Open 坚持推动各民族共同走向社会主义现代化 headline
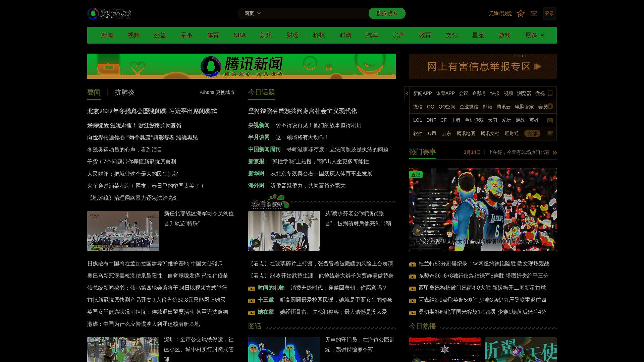644x362 pixels. point(303,111)
